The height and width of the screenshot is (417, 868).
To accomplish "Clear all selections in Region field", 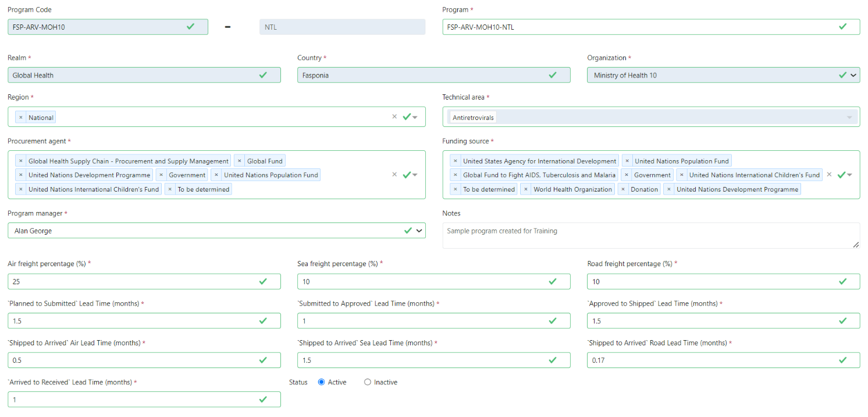I will click(394, 116).
